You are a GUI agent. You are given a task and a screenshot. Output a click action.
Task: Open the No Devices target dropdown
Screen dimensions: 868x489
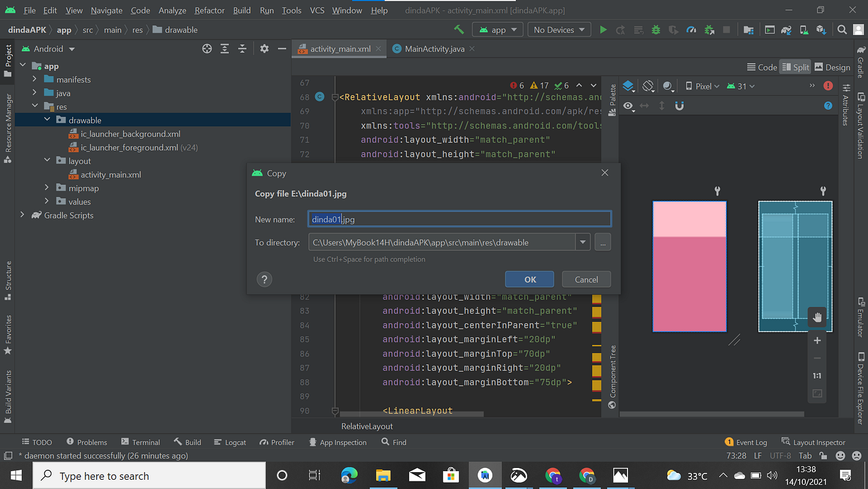(x=558, y=29)
